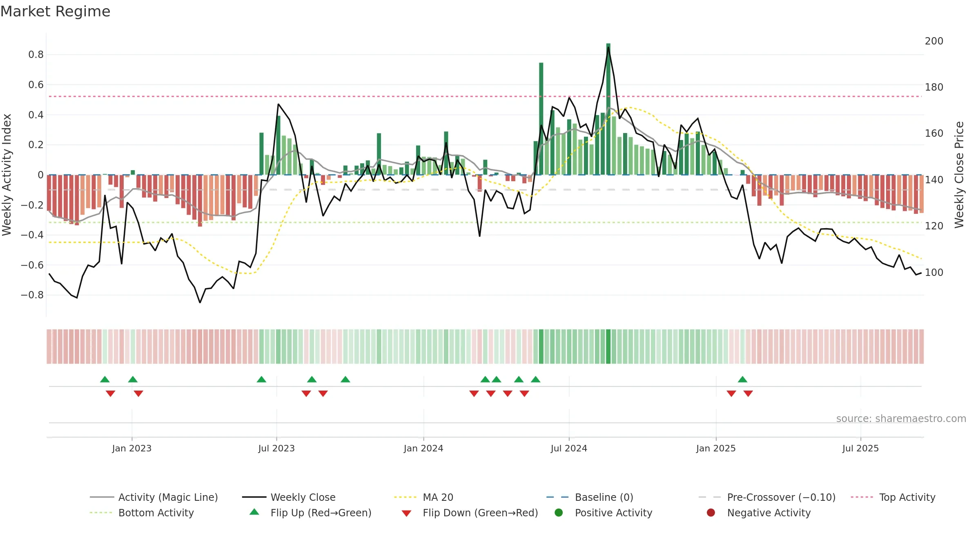The height and width of the screenshot is (551, 980).
Task: Toggle Bottom Activity legend entry
Action: tap(142, 513)
